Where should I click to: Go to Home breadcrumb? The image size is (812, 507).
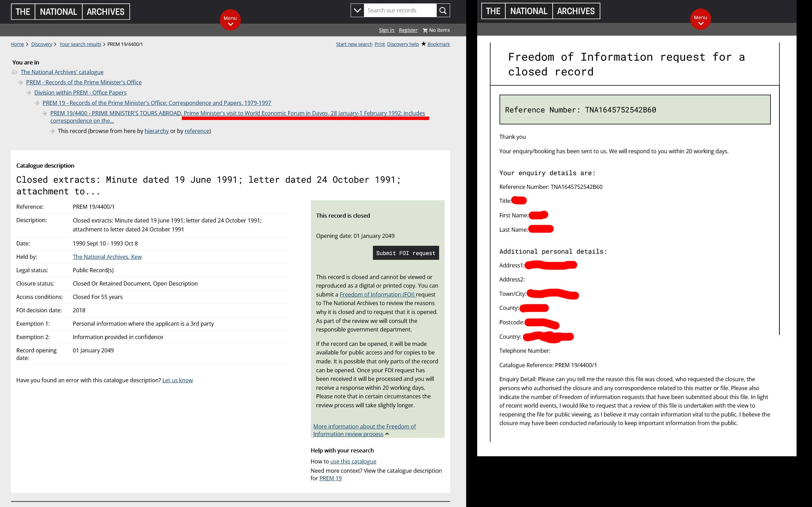(17, 44)
